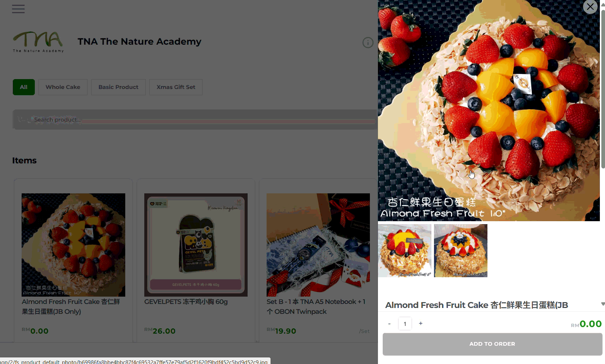Select the Whole Cake category tab
Image resolution: width=605 pixels, height=364 pixels.
63,87
